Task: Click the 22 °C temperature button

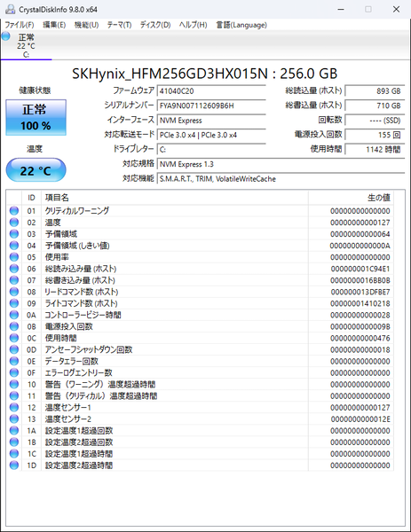Action: [36, 170]
